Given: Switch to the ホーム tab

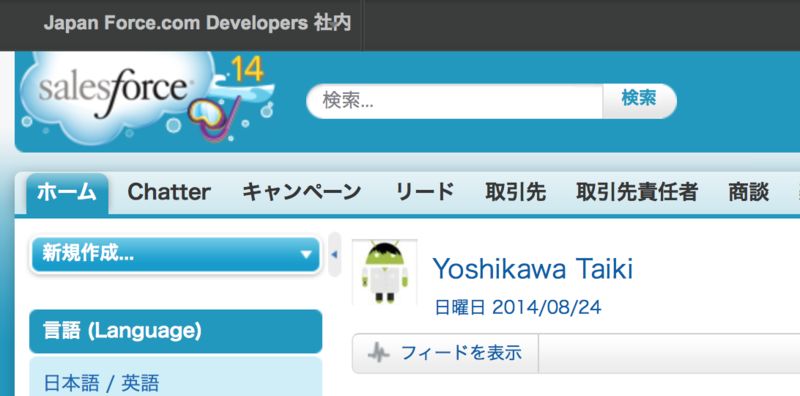Looking at the screenshot, I should coord(67,193).
